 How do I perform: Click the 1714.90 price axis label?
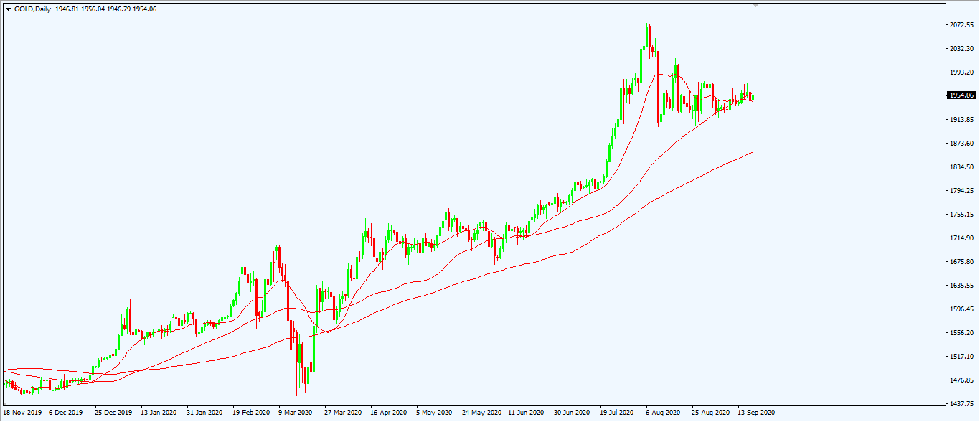tap(961, 238)
